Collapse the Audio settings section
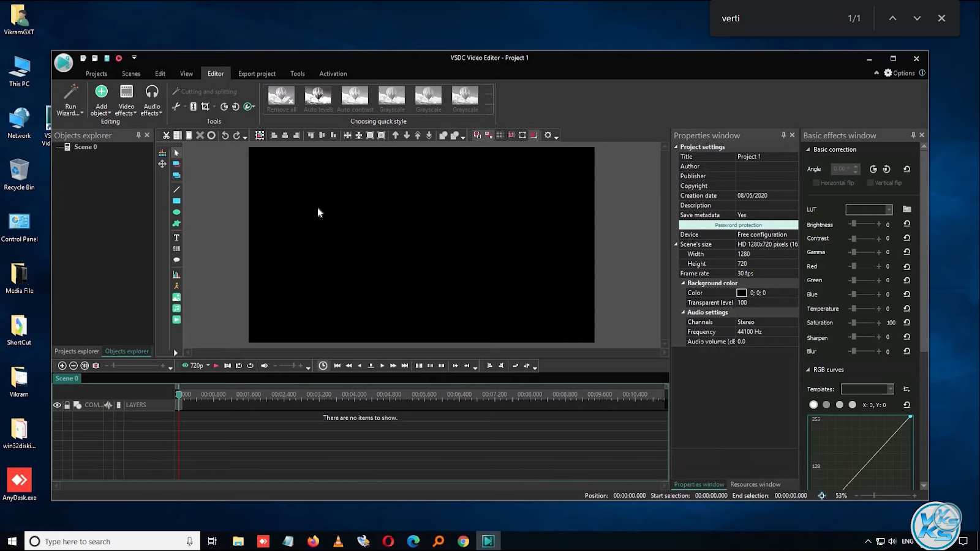Screen dimensions: 980x551 (x=683, y=312)
